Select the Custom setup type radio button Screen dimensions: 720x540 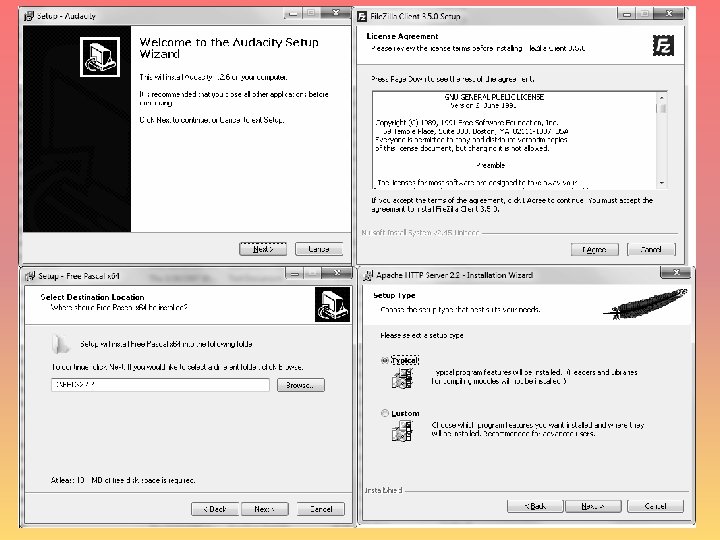point(385,413)
